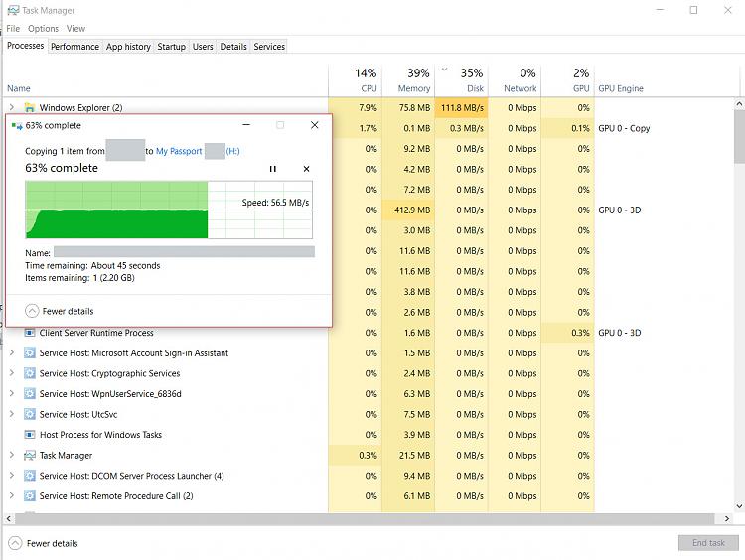Screen dimensions: 745x560
Task: Sort processes by the Memory column
Action: click(x=408, y=80)
